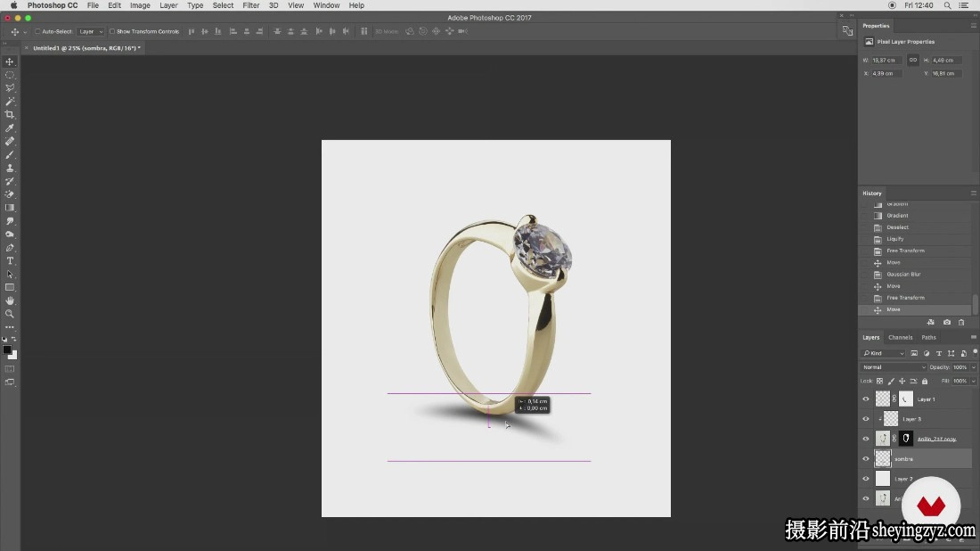Select the Path Selection tool
The width and height of the screenshot is (980, 551).
tap(10, 274)
